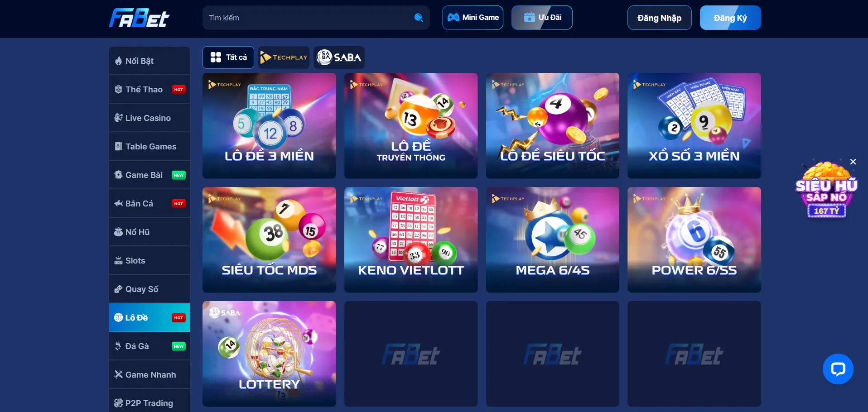Click the Đăng Nhập login button

click(x=659, y=18)
